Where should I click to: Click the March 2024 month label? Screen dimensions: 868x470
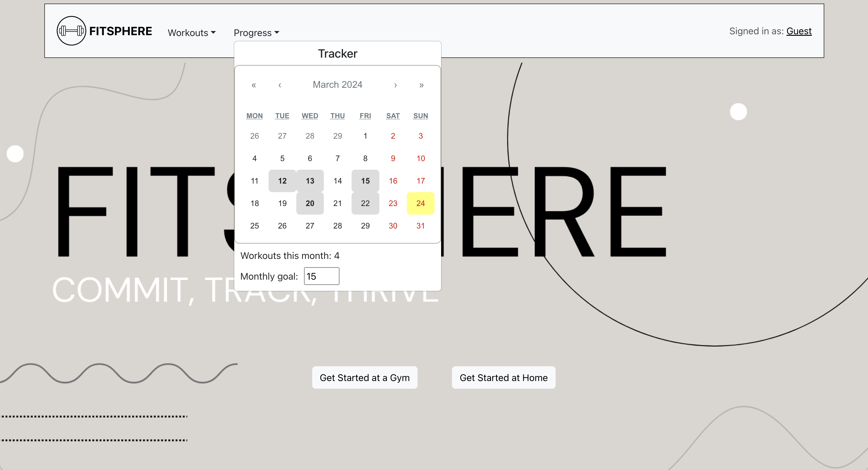point(337,85)
